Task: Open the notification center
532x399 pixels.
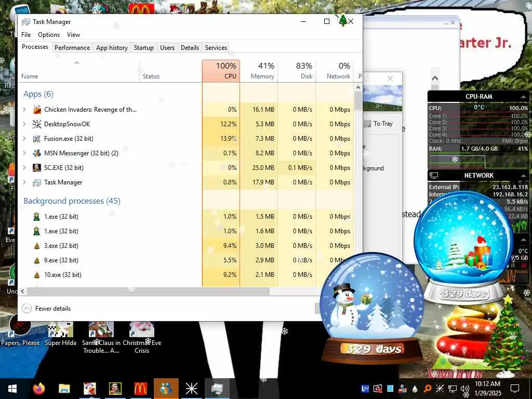Action: tap(515, 389)
